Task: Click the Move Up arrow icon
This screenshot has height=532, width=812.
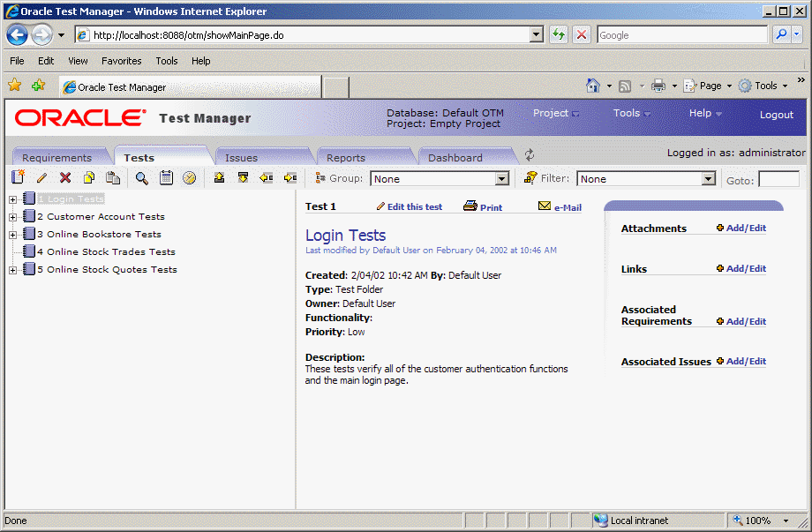Action: coord(219,178)
